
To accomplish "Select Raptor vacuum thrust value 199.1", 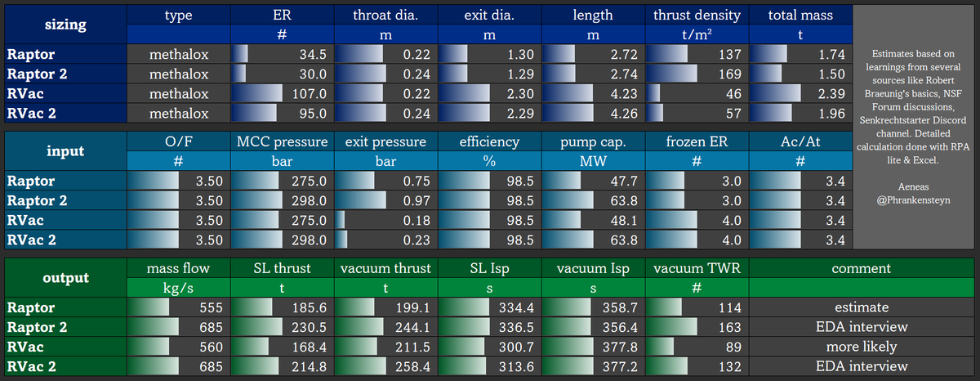I will tap(385, 308).
